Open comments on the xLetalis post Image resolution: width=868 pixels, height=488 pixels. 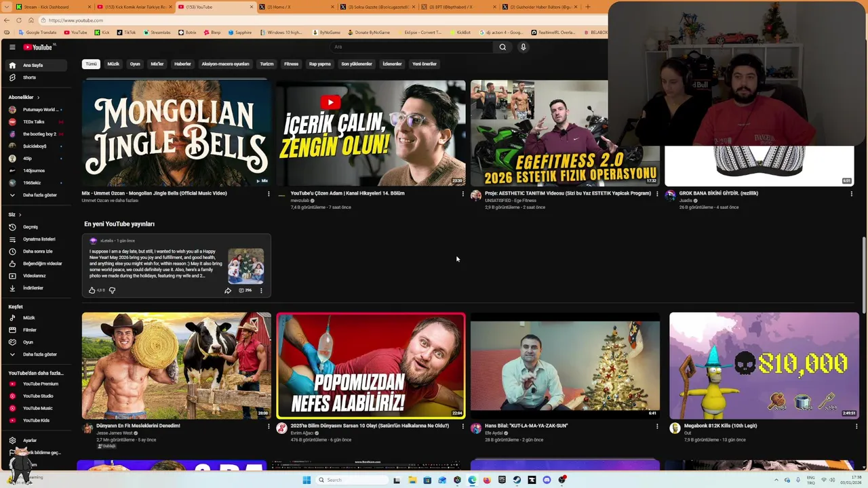click(245, 290)
